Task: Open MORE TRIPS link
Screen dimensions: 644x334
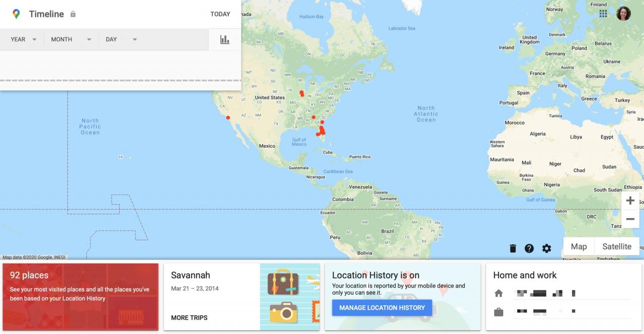Action: tap(189, 317)
